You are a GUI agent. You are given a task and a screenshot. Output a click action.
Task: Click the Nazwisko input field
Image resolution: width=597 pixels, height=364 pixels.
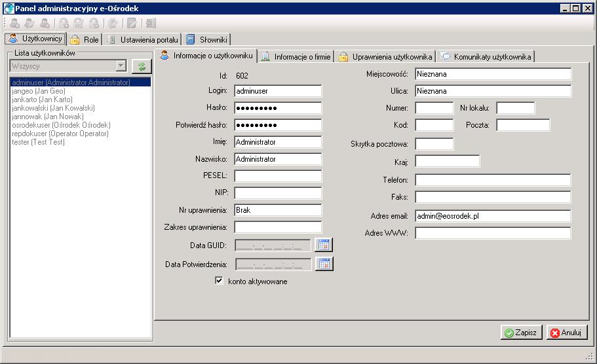click(x=278, y=159)
